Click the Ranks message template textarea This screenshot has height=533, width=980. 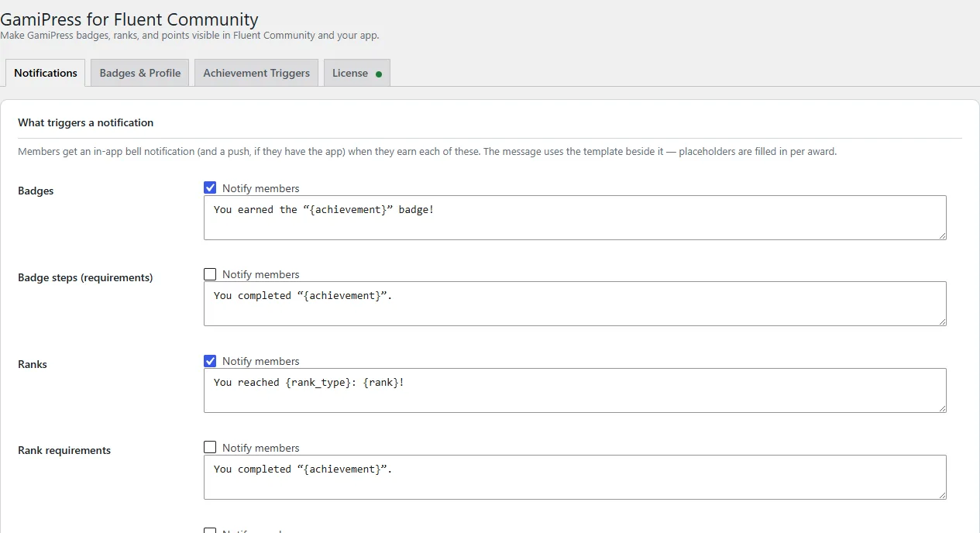575,390
